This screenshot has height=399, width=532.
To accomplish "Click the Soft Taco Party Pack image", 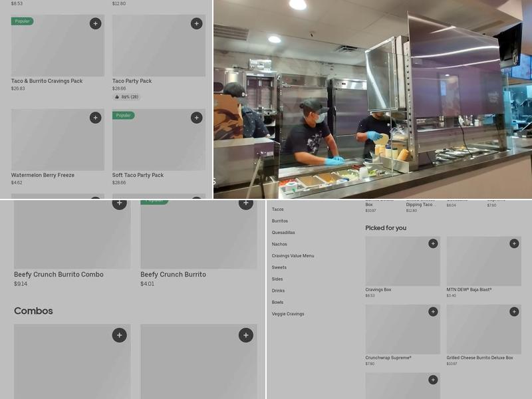I will tap(159, 140).
